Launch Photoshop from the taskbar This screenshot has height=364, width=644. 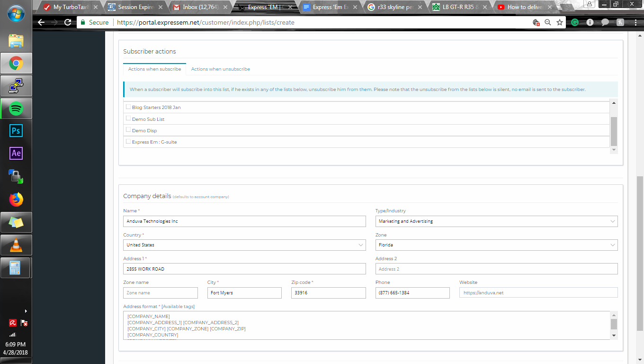(x=16, y=131)
